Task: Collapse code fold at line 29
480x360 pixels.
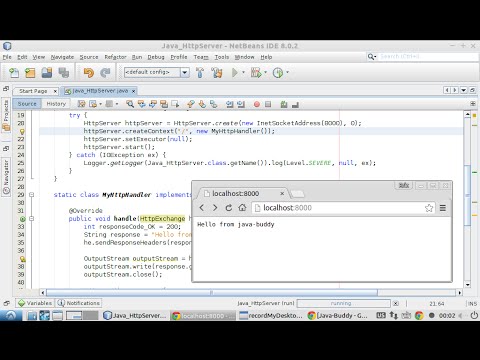Action: (31, 195)
